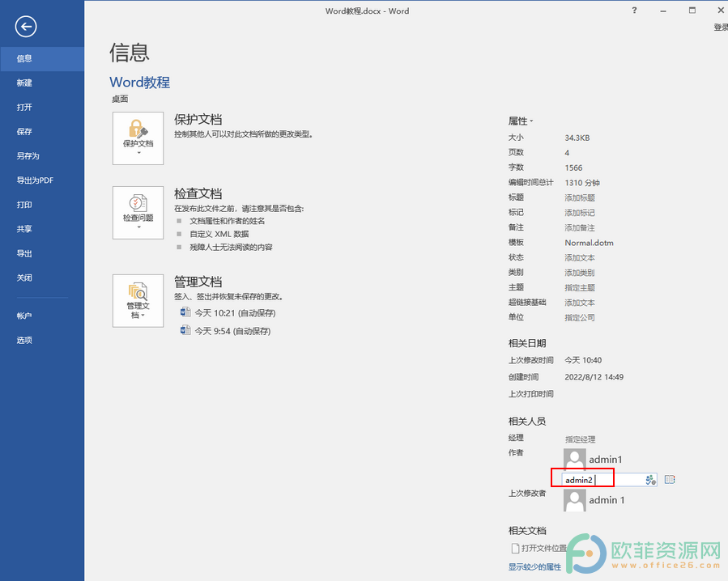Click the 登录 sign-in link
This screenshot has height=581, width=728.
coord(721,28)
